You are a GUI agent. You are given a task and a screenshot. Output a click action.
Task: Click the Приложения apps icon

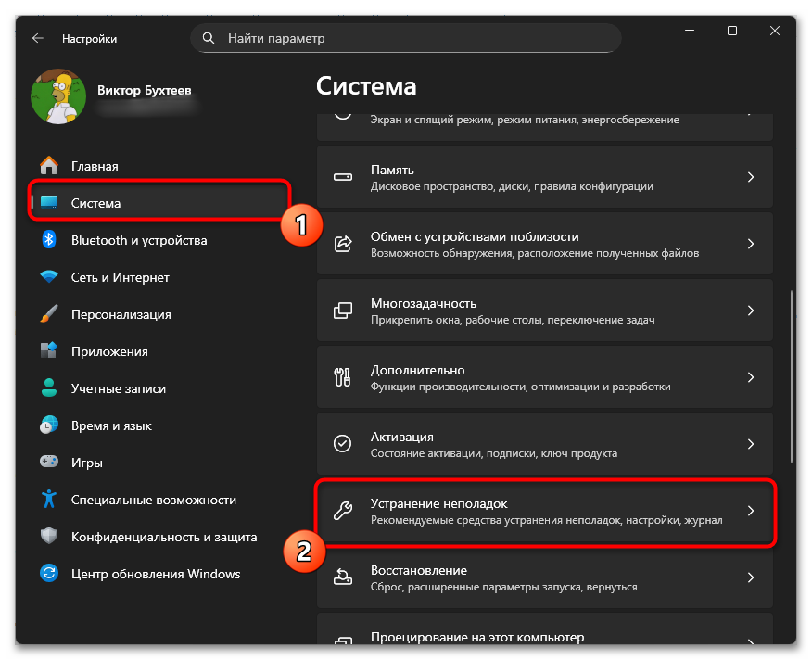(x=49, y=350)
